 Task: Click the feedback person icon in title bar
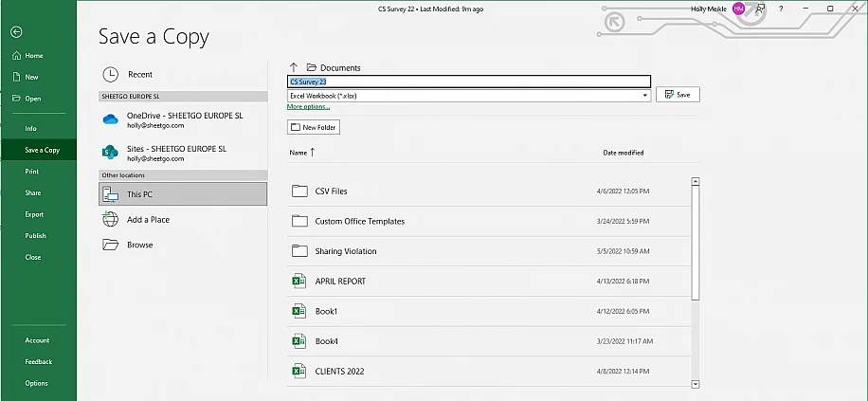tap(761, 9)
